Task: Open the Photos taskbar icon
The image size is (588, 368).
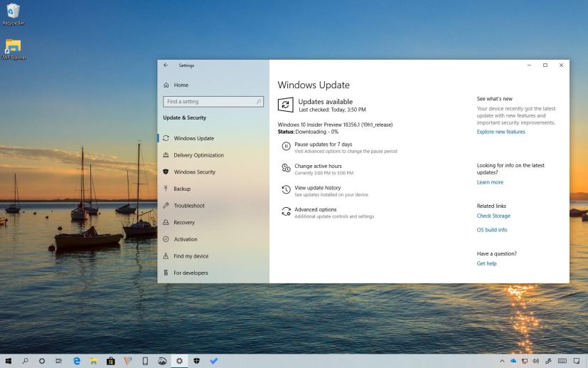Action: (x=162, y=361)
